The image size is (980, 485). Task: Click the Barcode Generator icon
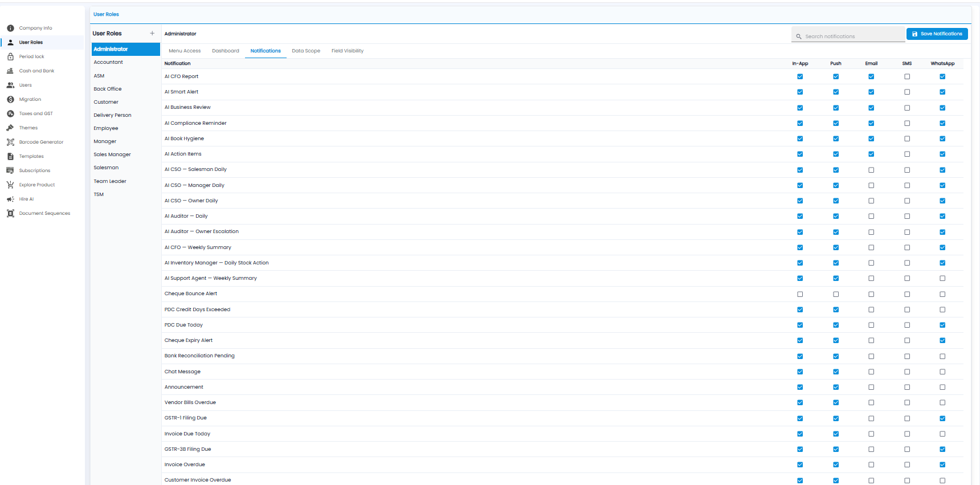pyautogui.click(x=10, y=142)
